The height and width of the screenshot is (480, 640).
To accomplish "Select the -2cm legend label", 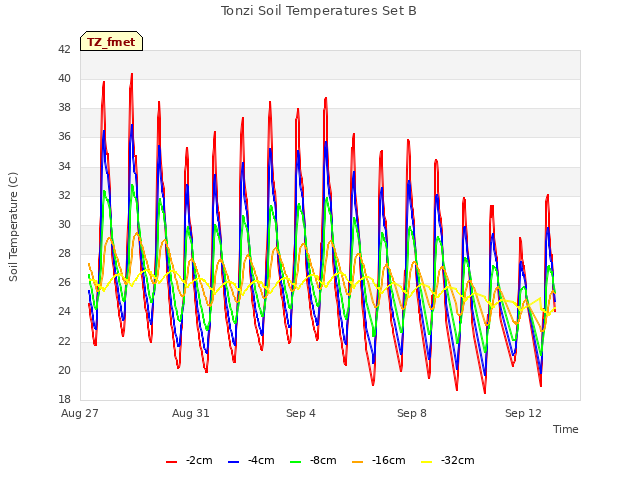I will [199, 460].
